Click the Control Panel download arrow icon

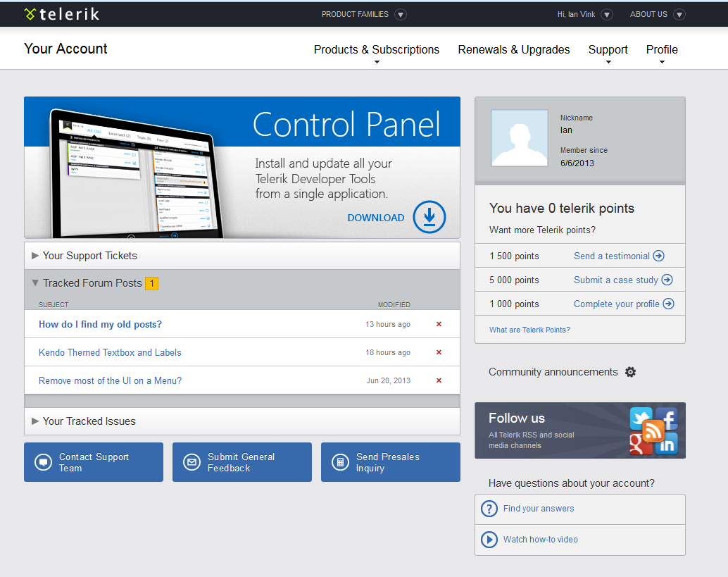pyautogui.click(x=429, y=217)
